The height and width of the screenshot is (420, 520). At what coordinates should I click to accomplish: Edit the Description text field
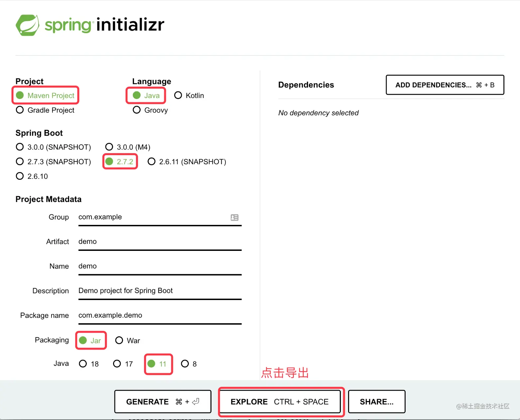click(160, 291)
